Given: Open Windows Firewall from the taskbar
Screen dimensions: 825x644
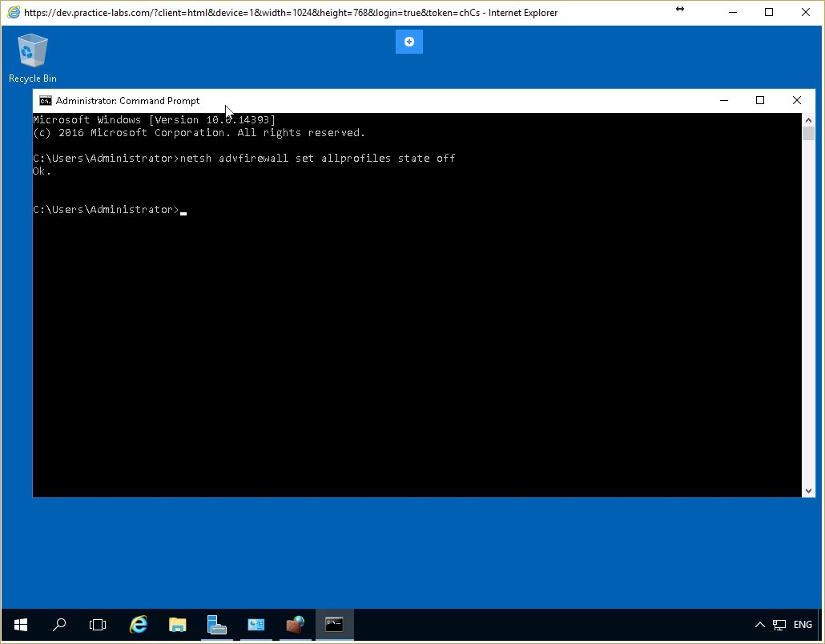Looking at the screenshot, I should coord(295,625).
